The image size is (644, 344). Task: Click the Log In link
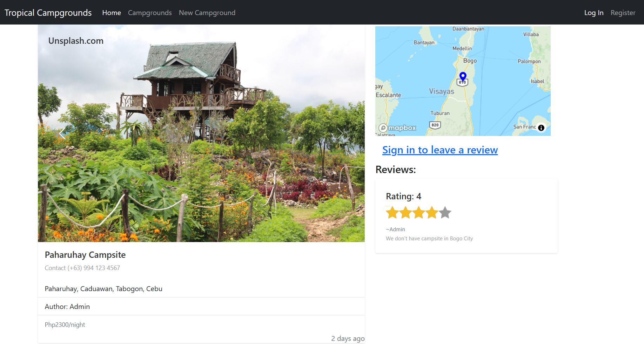tap(593, 13)
